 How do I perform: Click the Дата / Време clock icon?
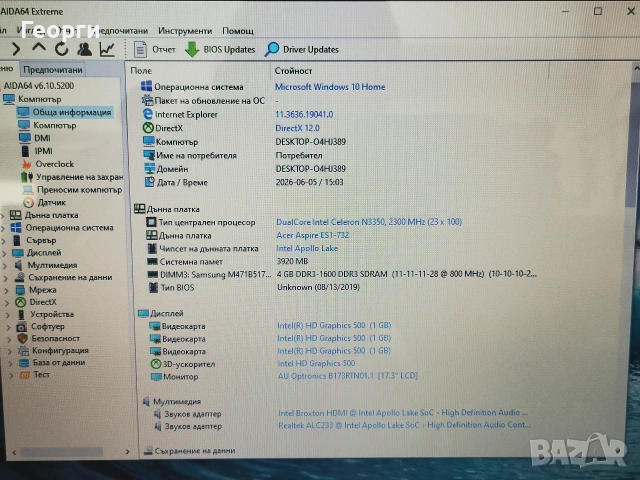150,182
